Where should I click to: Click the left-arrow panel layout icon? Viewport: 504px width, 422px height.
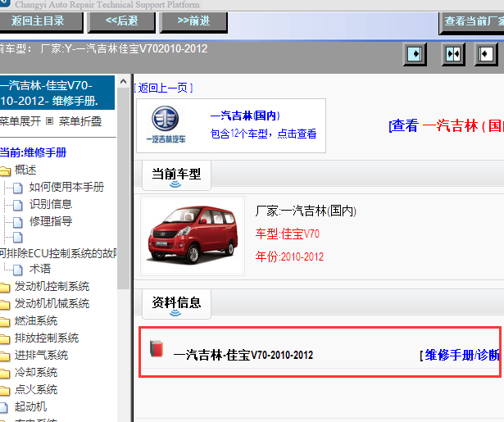[x=486, y=54]
